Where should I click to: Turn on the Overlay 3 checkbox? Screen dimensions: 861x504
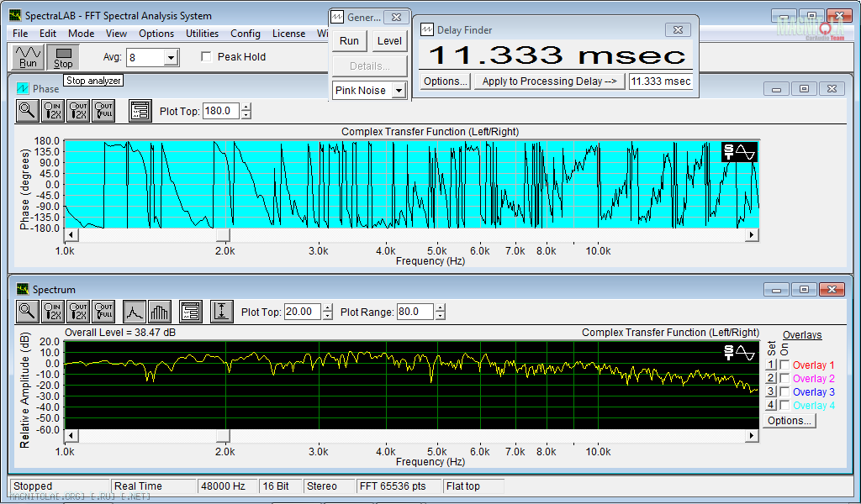(784, 391)
